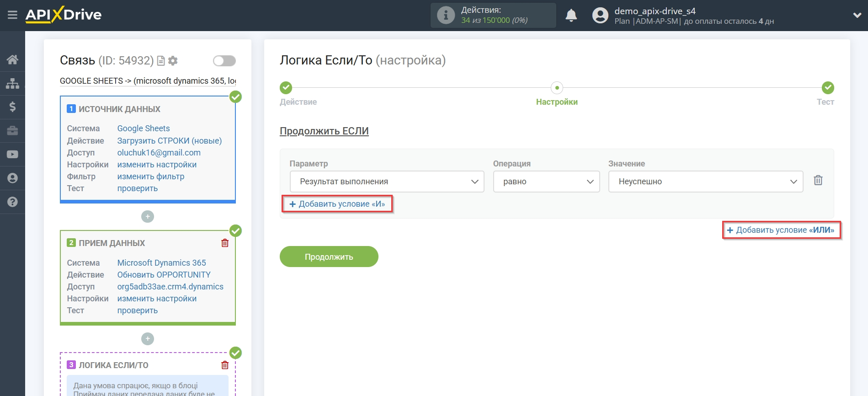Expand the account dropdown chevron
Image resolution: width=868 pixels, height=396 pixels.
(x=857, y=15)
